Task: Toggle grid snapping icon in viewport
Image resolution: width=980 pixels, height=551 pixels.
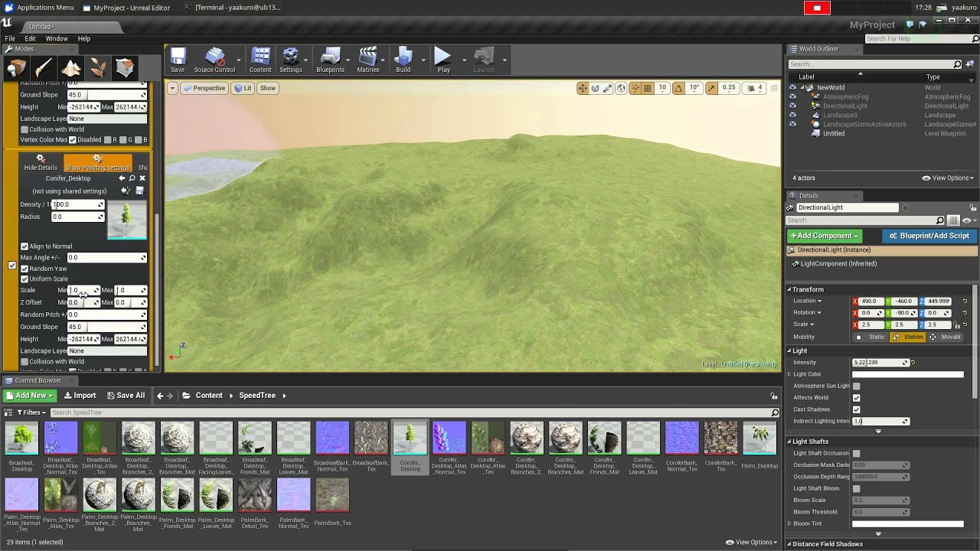Action: click(648, 88)
